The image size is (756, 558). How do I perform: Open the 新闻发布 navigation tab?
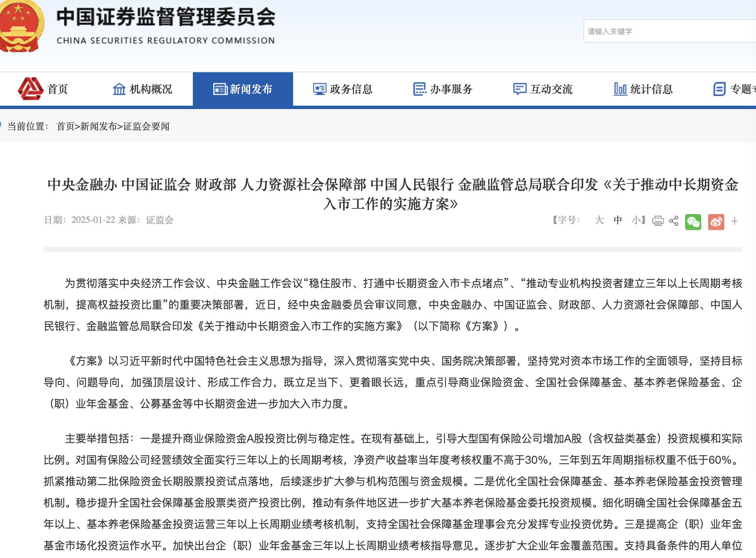click(243, 89)
